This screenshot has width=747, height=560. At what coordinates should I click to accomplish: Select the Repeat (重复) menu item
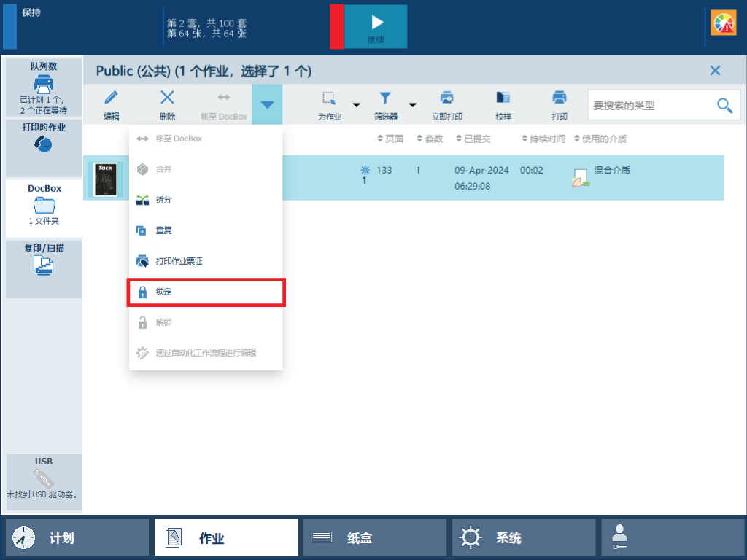(x=206, y=230)
